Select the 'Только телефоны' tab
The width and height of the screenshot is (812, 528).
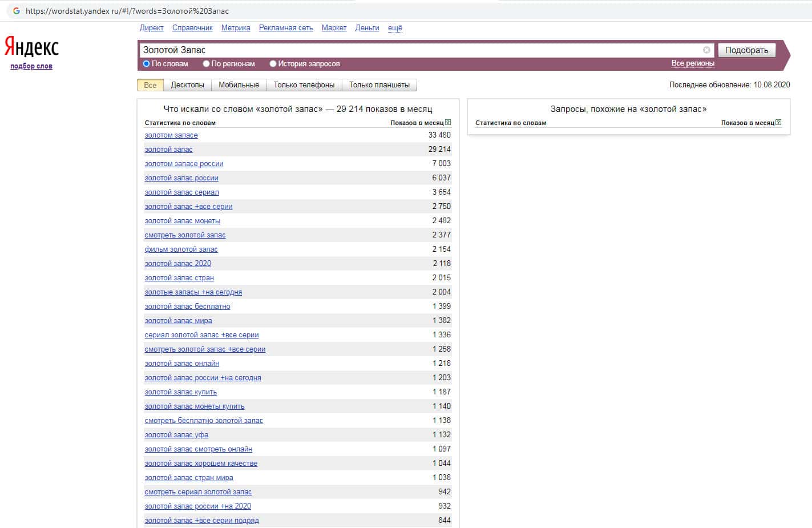pos(304,85)
